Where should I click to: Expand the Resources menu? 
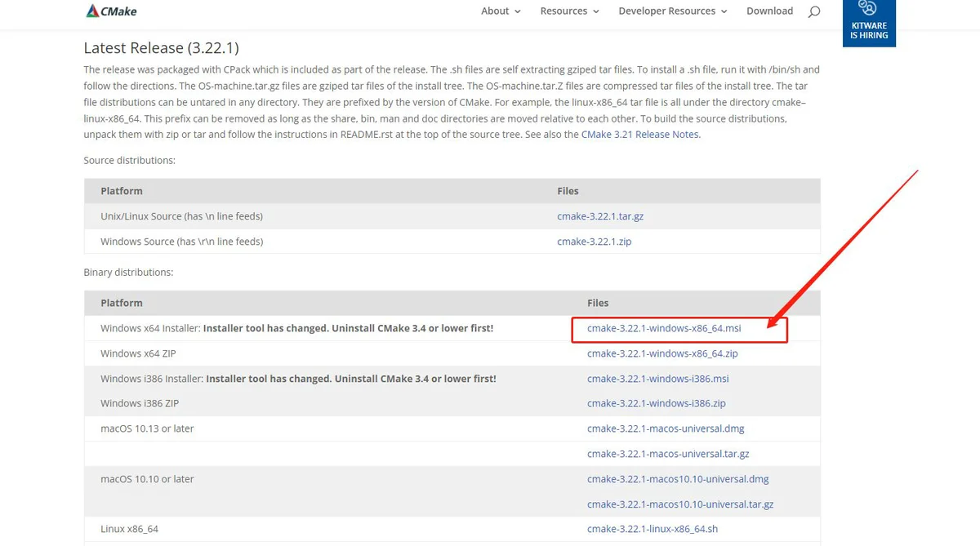[x=569, y=11]
